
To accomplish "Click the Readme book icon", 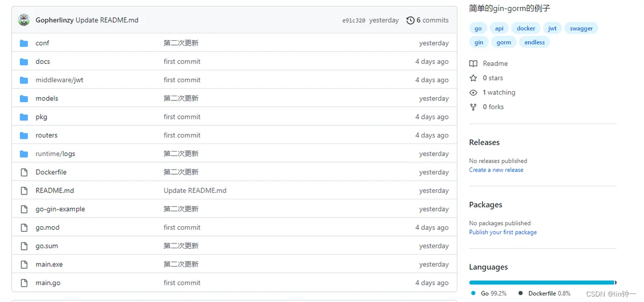I will pos(473,63).
